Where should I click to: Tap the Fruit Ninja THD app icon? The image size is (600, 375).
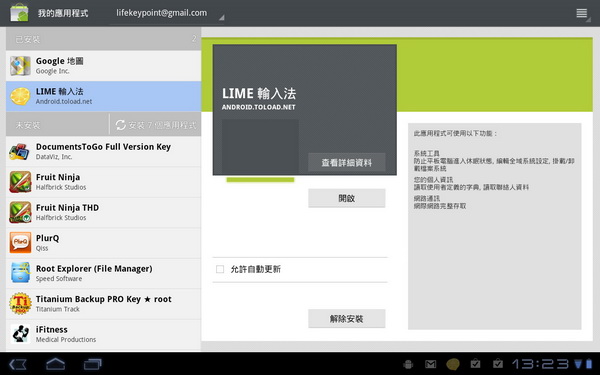(20, 212)
